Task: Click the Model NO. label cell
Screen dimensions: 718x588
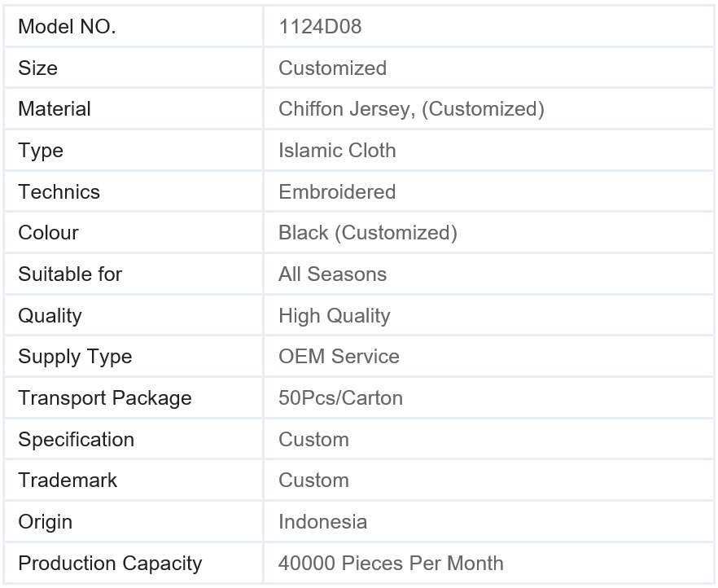Action: click(x=67, y=27)
